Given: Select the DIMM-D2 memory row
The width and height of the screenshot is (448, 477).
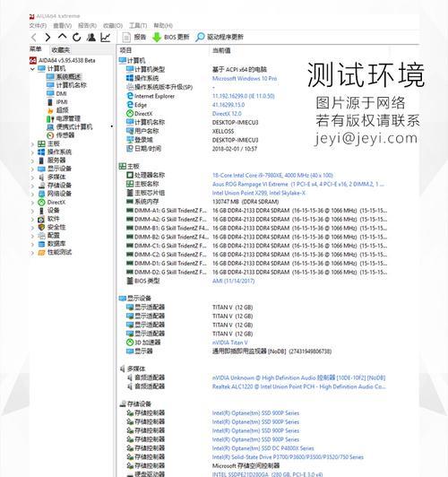Looking at the screenshot, I should (257, 273).
